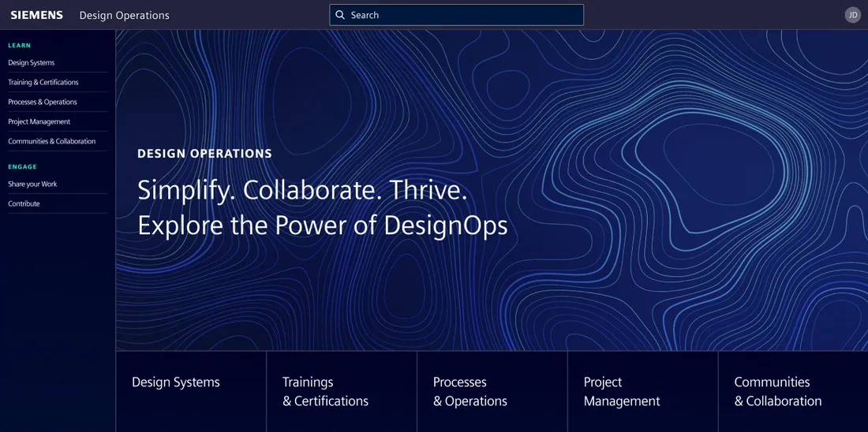Select the Communities & Collaboration card
This screenshot has height=432, width=868.
click(x=793, y=392)
